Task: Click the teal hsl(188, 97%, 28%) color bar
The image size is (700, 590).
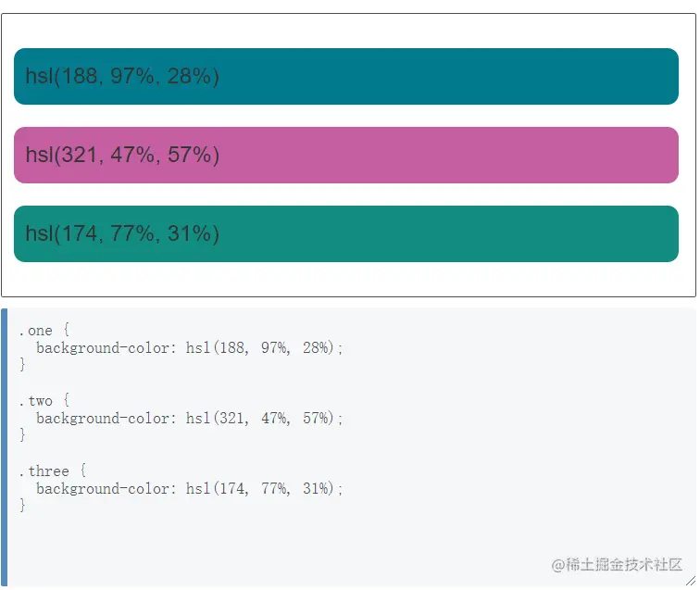Action: coord(346,77)
